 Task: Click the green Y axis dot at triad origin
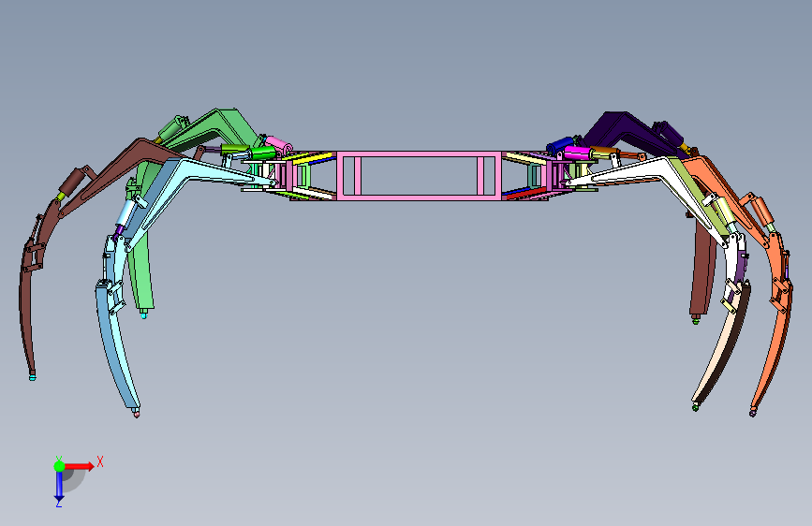pos(60,466)
